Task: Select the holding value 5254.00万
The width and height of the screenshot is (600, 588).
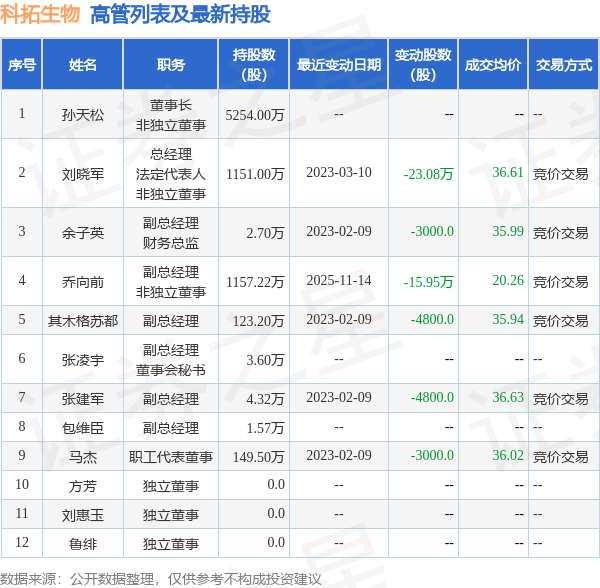Action: pos(255,115)
